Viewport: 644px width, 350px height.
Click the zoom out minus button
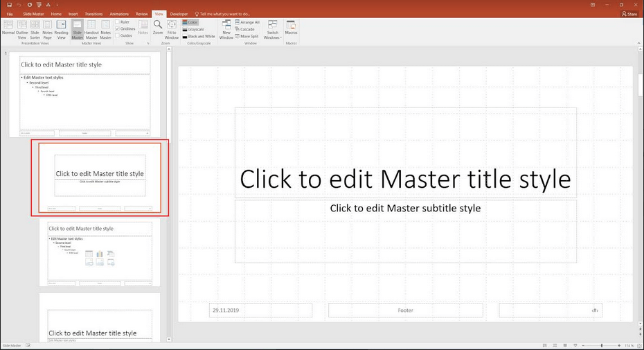583,345
